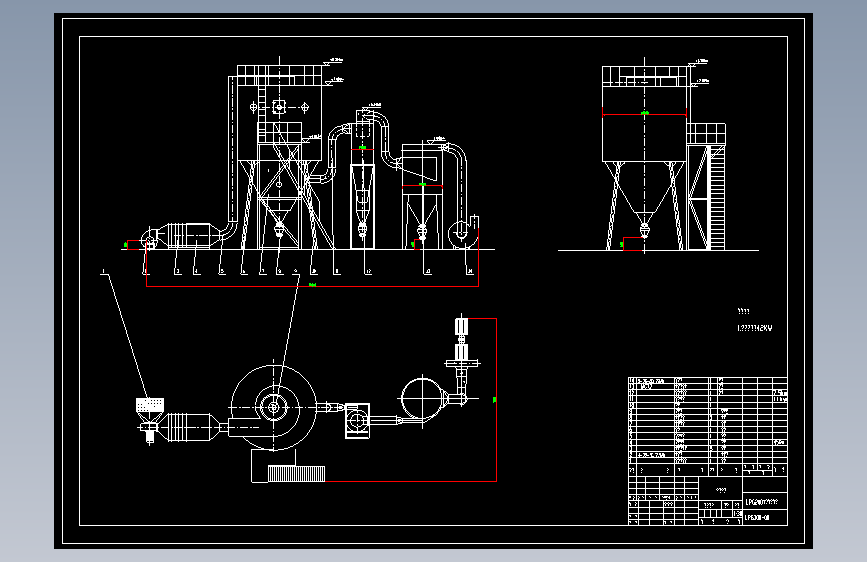Image resolution: width=867 pixels, height=562 pixels.
Task: Select the atomizer square on the elevation tower
Action: pyautogui.click(x=279, y=106)
